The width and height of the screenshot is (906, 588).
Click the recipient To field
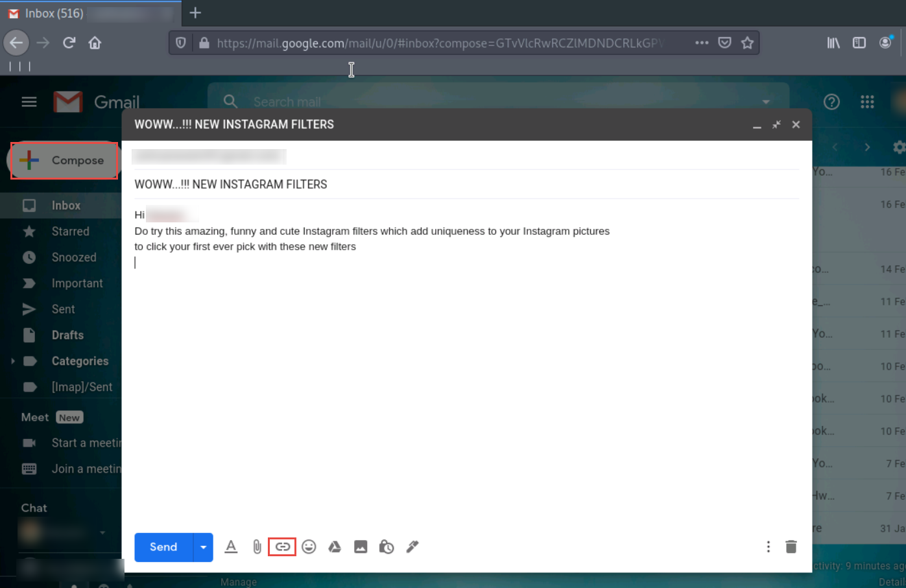pos(467,156)
